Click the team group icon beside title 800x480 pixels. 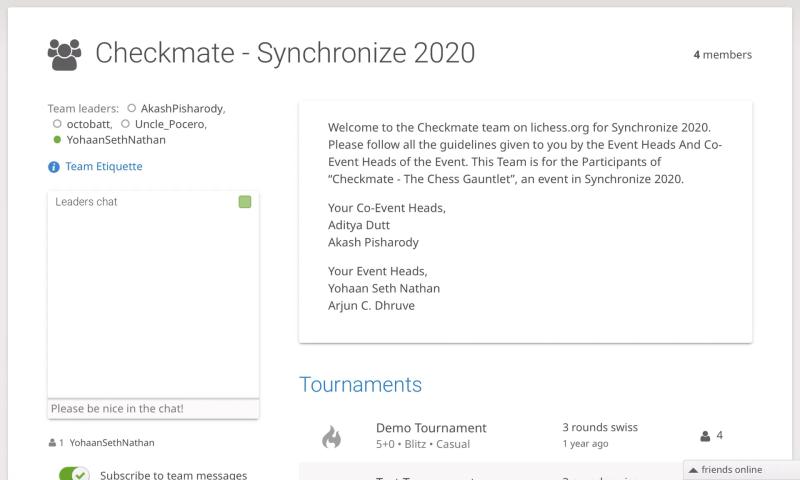point(64,54)
